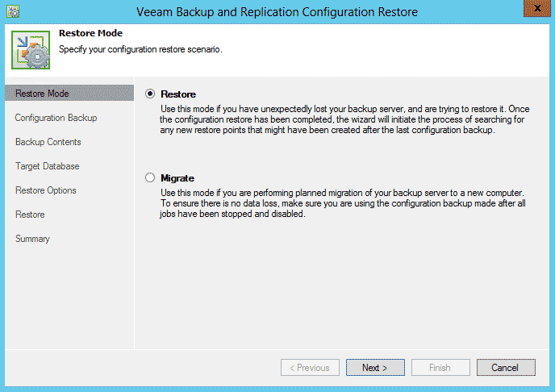This screenshot has height=392, width=555.
Task: Open the Configuration Backup step
Action: [56, 118]
